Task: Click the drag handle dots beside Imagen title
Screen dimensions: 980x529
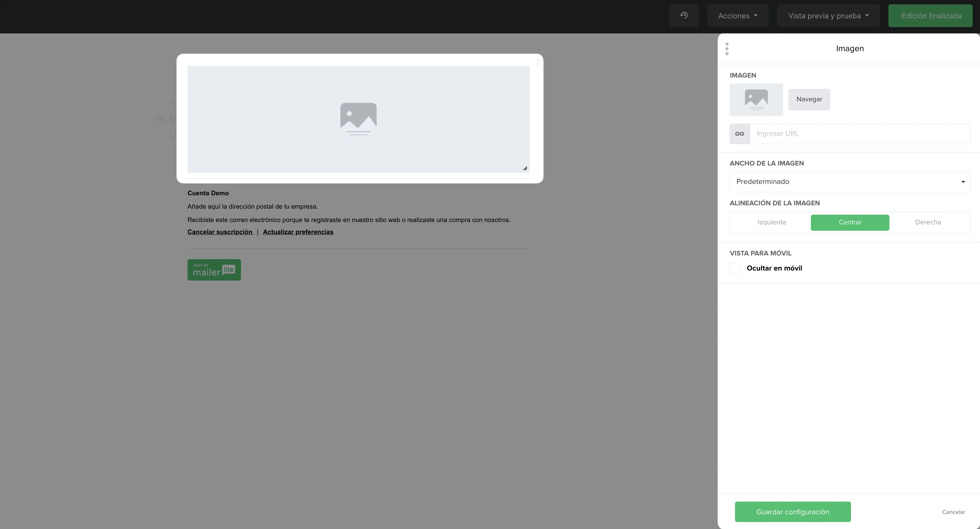Action: pos(727,49)
